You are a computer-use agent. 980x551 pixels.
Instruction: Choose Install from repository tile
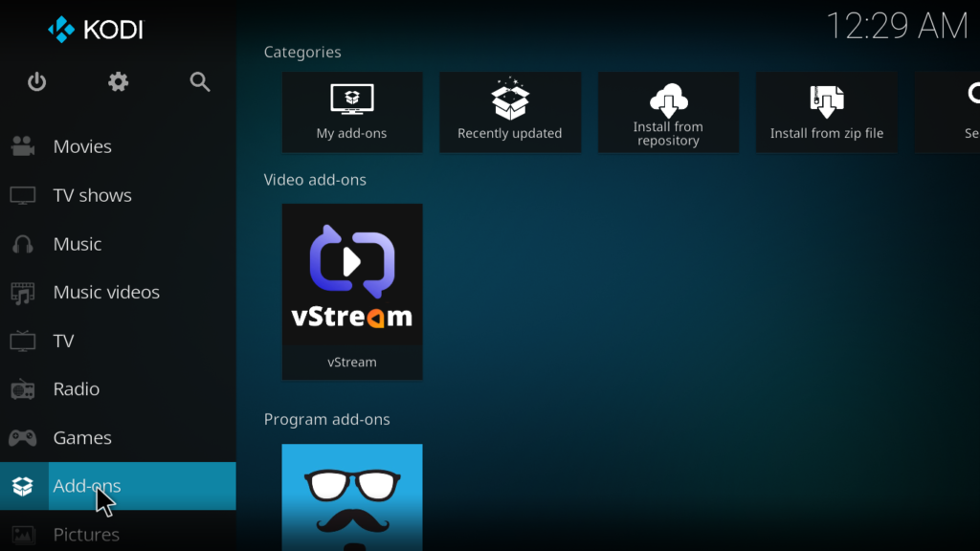668,112
